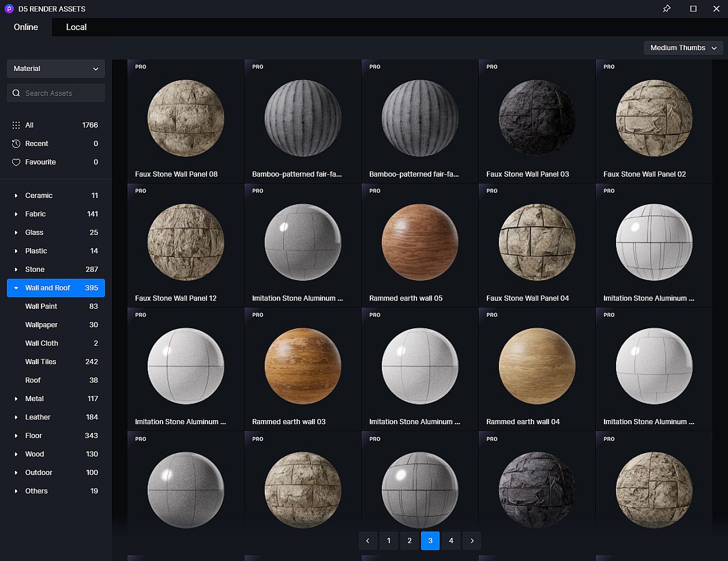Open Recent assets via clock icon
The image size is (728, 561).
coord(16,144)
